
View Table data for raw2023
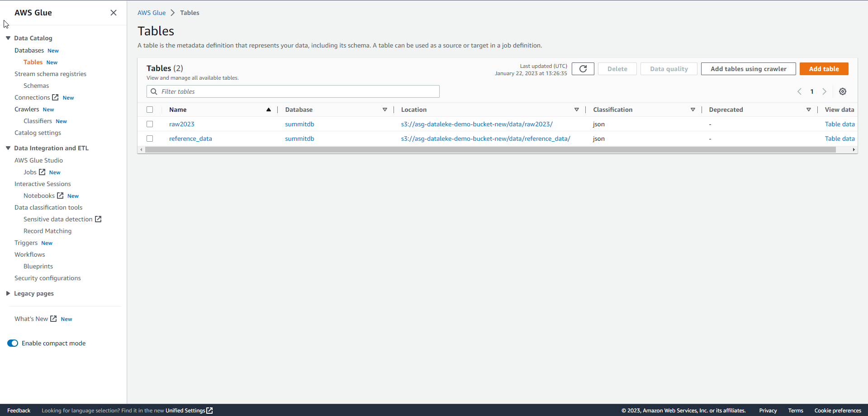840,124
